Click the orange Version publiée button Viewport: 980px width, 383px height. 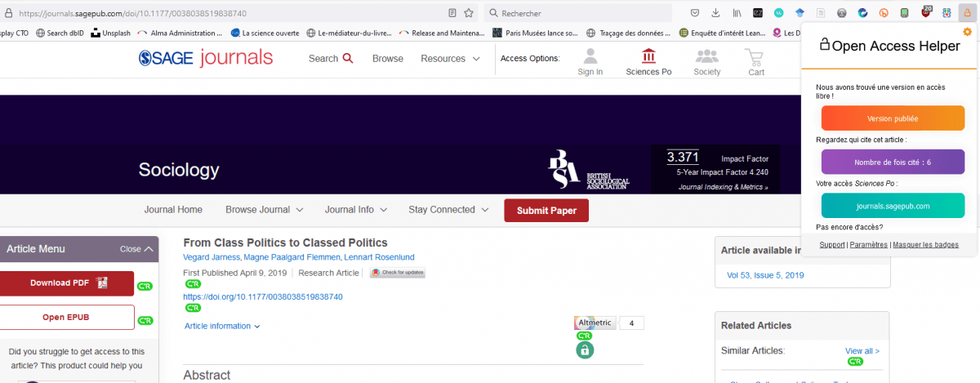(x=893, y=118)
